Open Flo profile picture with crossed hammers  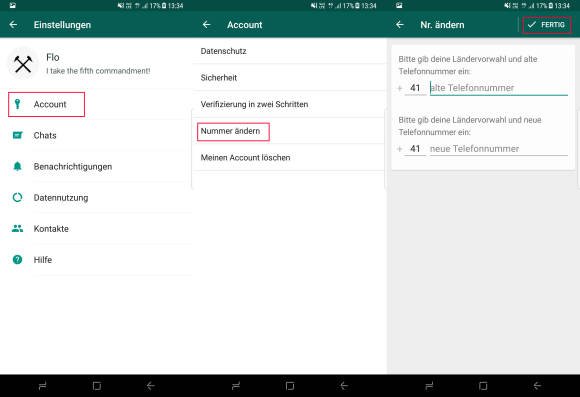(x=23, y=64)
